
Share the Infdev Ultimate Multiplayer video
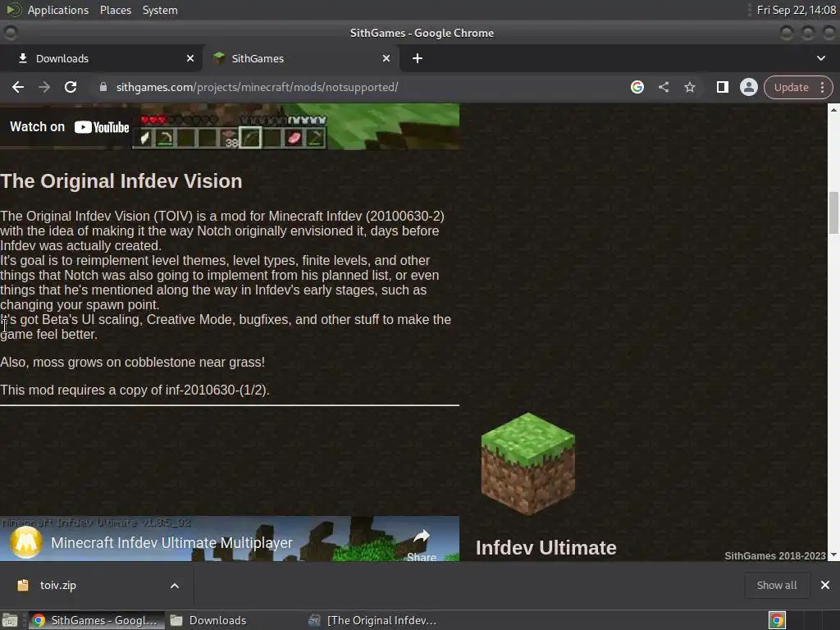(422, 544)
